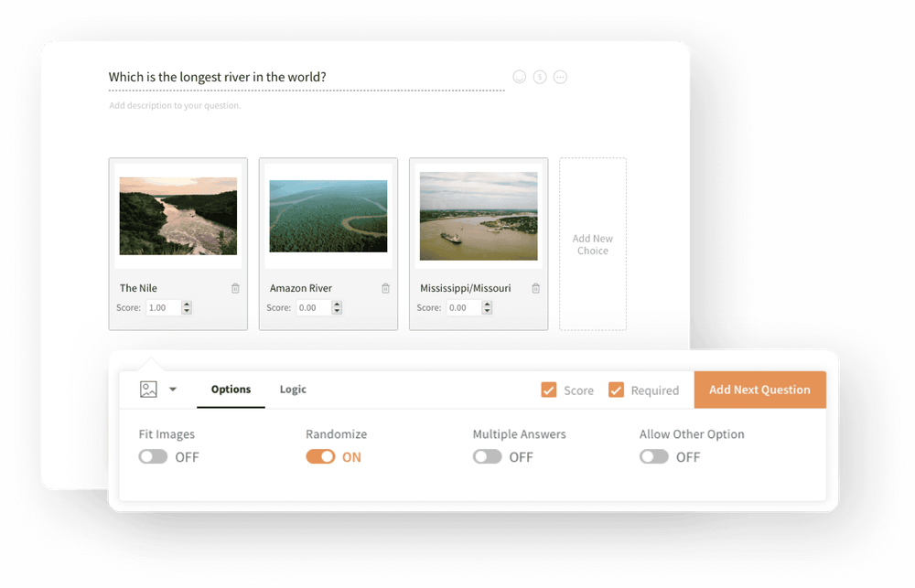Viewport: 915px width, 588px height.
Task: Click Amazon River score stepper arrows
Action: (x=337, y=308)
